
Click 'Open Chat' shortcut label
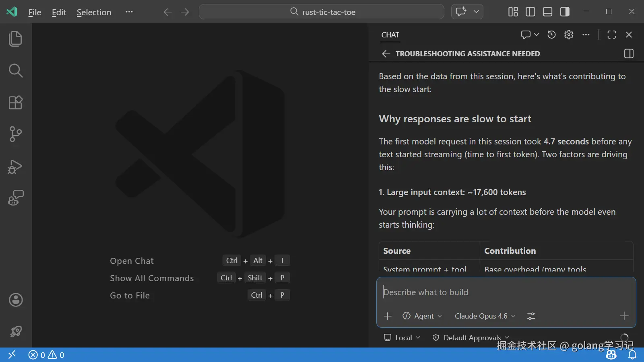pos(132,261)
